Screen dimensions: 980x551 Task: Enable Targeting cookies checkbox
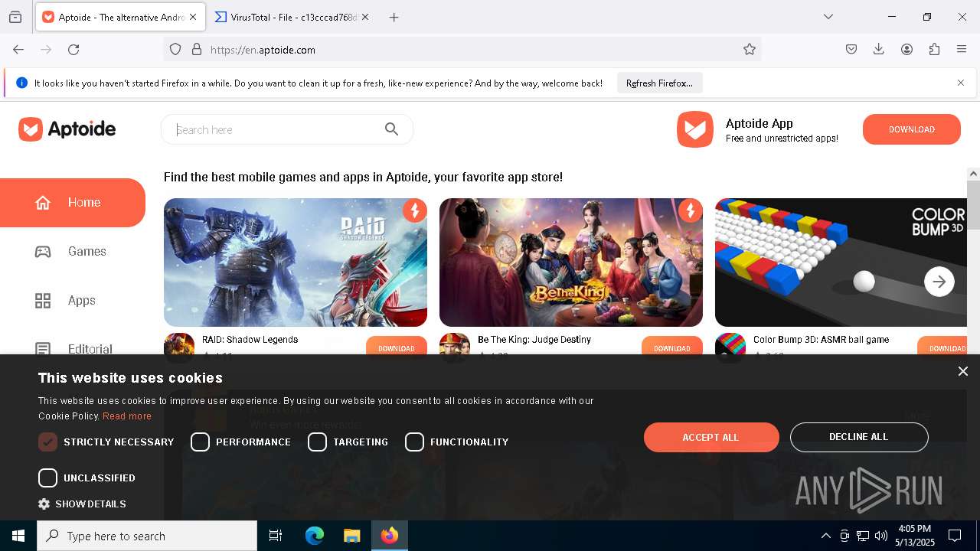tap(317, 442)
